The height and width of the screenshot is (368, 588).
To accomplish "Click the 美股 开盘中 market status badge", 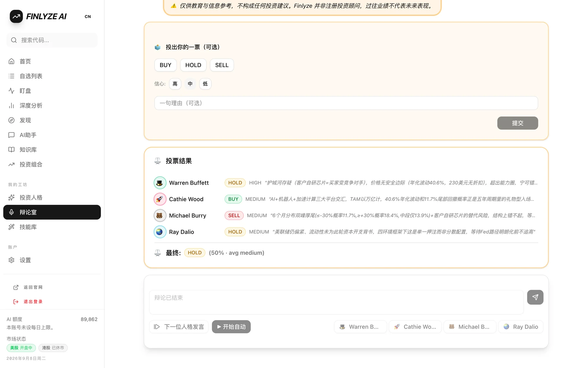I will pos(21,348).
